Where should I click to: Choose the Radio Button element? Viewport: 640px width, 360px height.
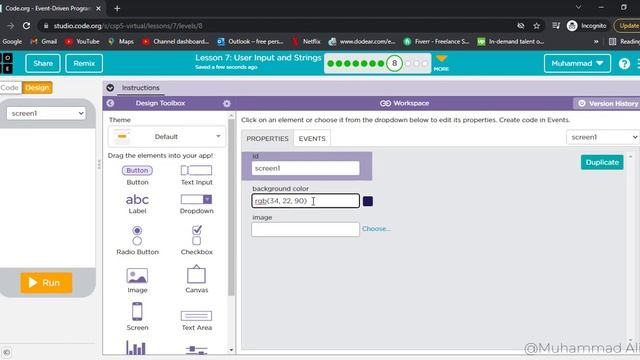137,236
